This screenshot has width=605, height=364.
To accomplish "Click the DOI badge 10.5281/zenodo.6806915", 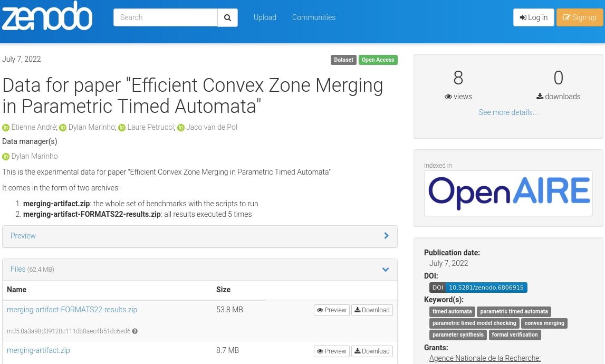I will pos(478,288).
